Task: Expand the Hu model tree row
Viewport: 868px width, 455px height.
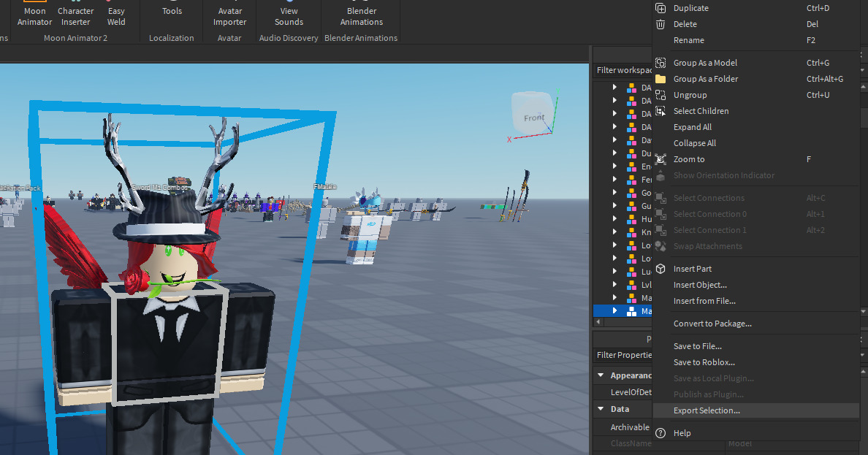Action: [x=614, y=218]
